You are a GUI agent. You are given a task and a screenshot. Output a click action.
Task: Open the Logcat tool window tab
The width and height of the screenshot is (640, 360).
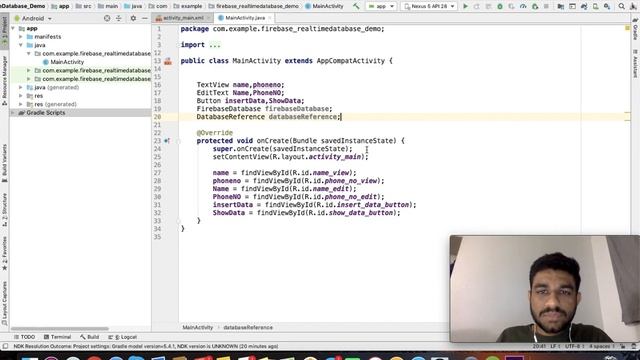[x=123, y=337]
